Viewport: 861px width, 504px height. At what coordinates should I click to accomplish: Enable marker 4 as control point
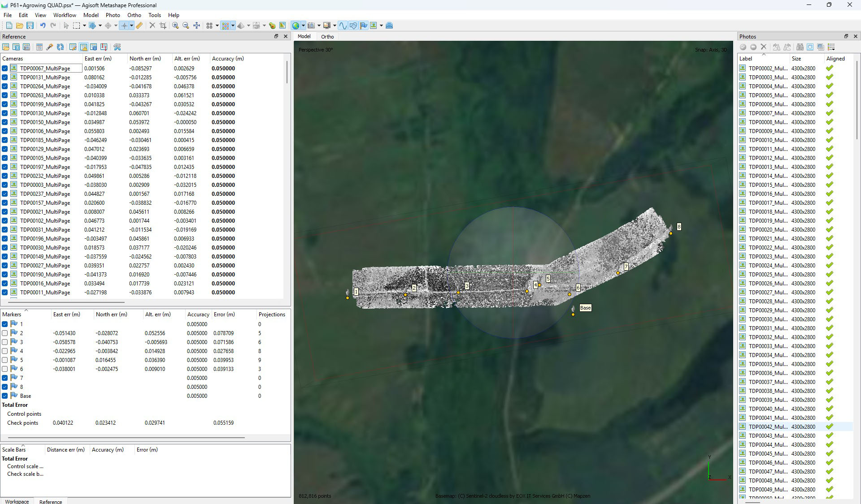click(4, 351)
